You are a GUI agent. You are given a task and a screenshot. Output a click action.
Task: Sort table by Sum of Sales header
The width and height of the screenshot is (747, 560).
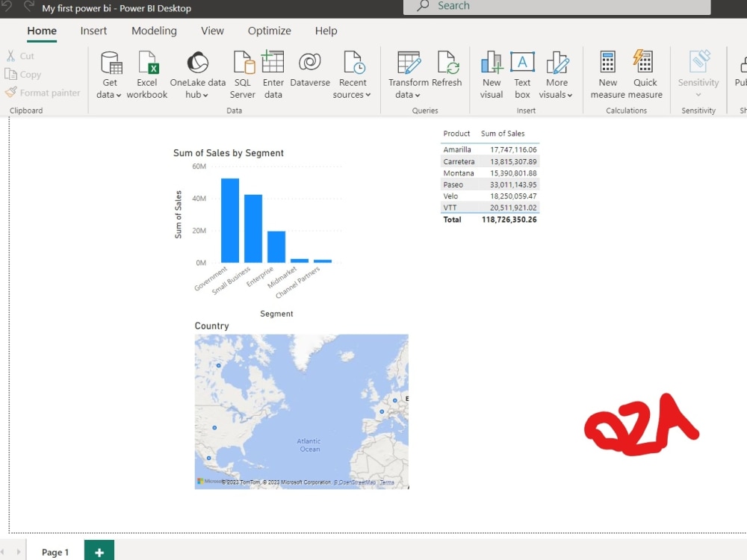click(x=503, y=134)
